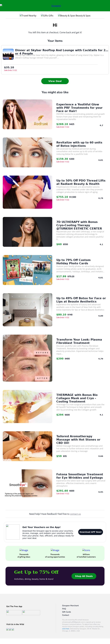Open the Skybar Rooftop dinner deal title

[62, 52]
